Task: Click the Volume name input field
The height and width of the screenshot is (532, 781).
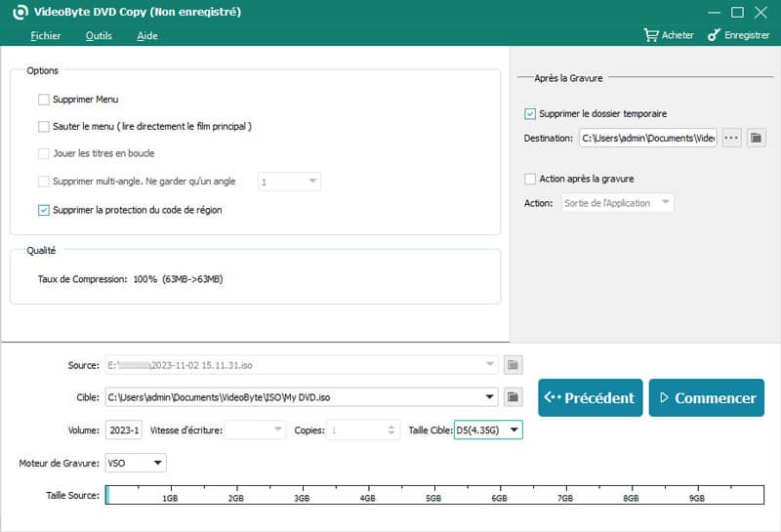Action: tap(123, 430)
